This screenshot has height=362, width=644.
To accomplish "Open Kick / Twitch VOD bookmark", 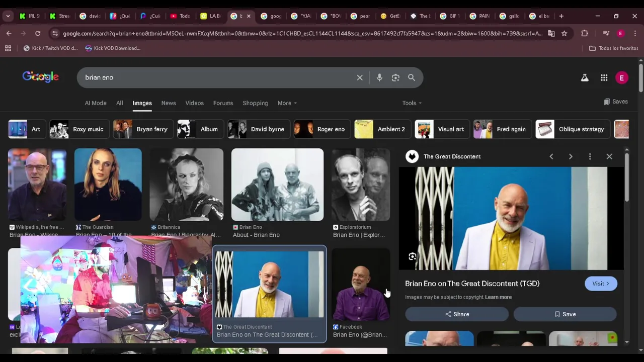I will coord(50,48).
